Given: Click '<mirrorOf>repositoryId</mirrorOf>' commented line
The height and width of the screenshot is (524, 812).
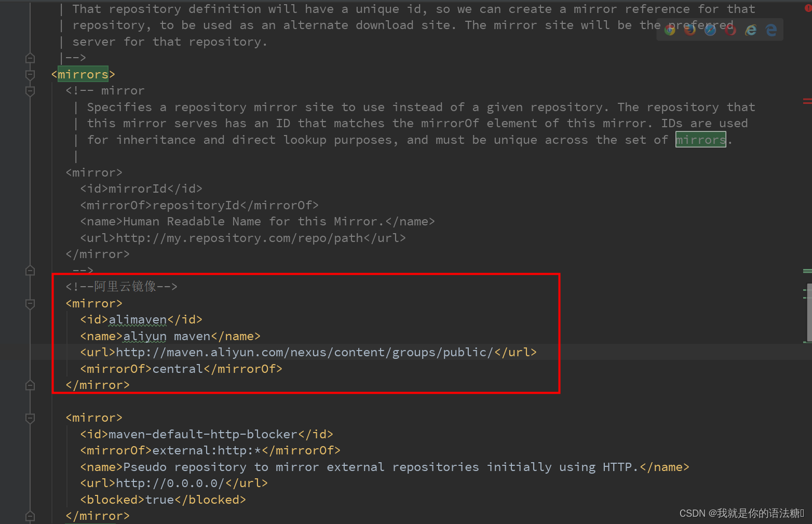Looking at the screenshot, I should point(199,205).
